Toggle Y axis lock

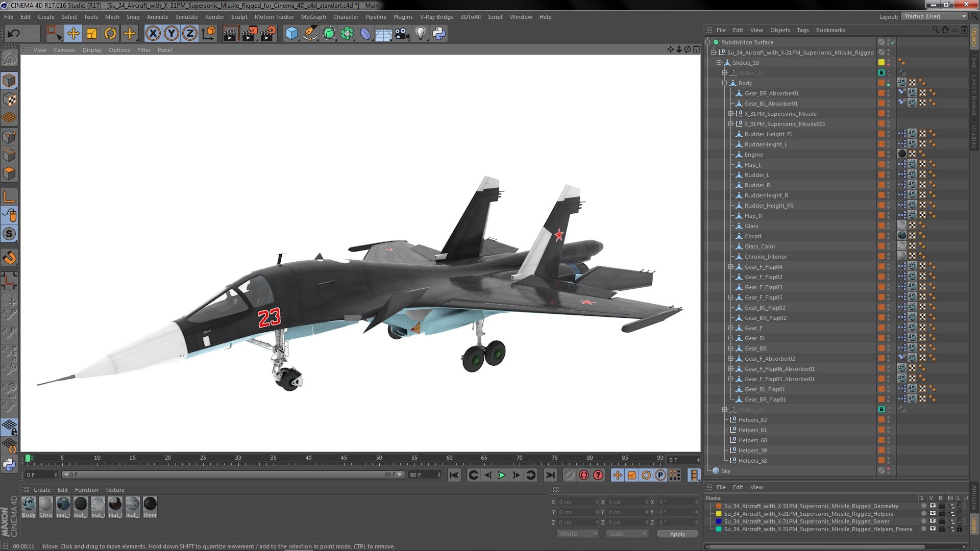pos(171,34)
